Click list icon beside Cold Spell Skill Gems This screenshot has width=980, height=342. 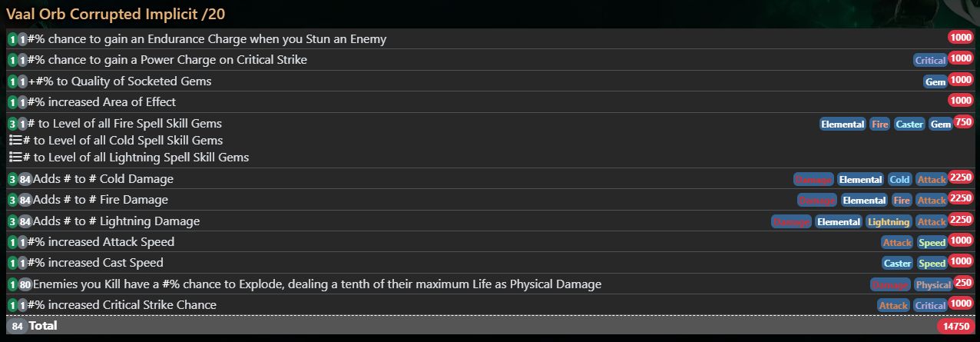[x=15, y=141]
